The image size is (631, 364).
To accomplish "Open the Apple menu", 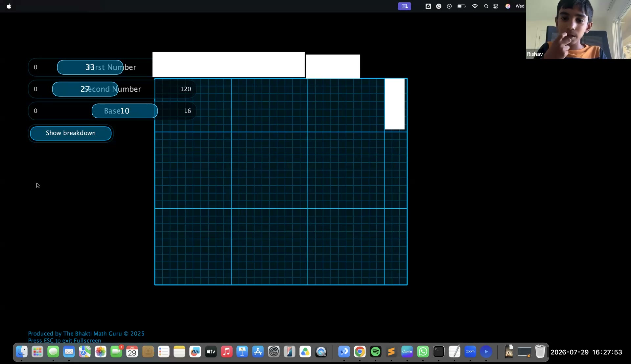I will coord(9,6).
